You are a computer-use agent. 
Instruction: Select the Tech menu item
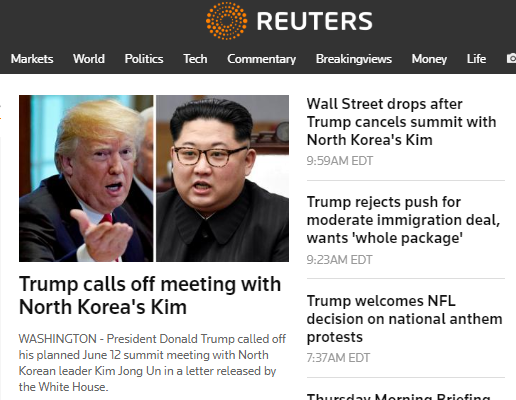(195, 59)
